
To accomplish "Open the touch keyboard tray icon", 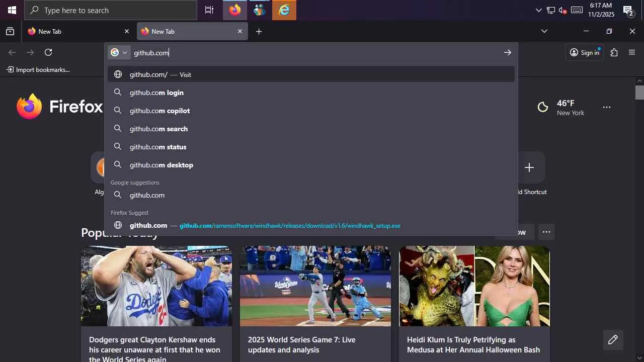I will tap(577, 10).
